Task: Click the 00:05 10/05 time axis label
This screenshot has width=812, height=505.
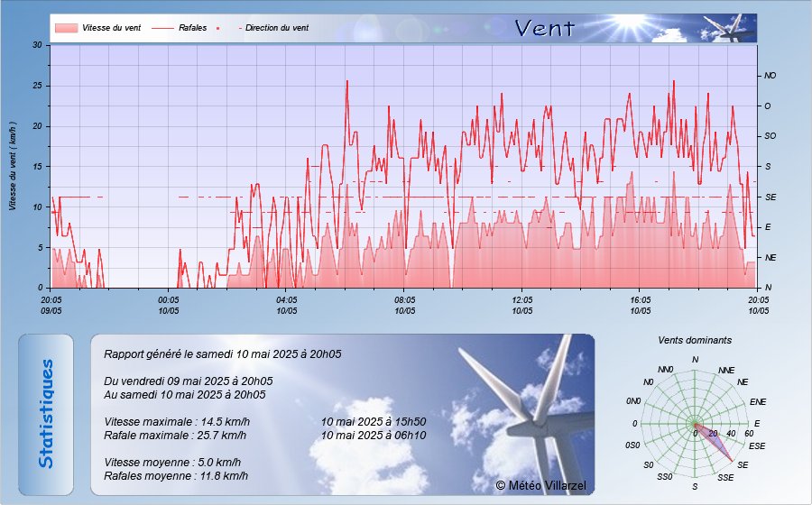Action: [169, 306]
